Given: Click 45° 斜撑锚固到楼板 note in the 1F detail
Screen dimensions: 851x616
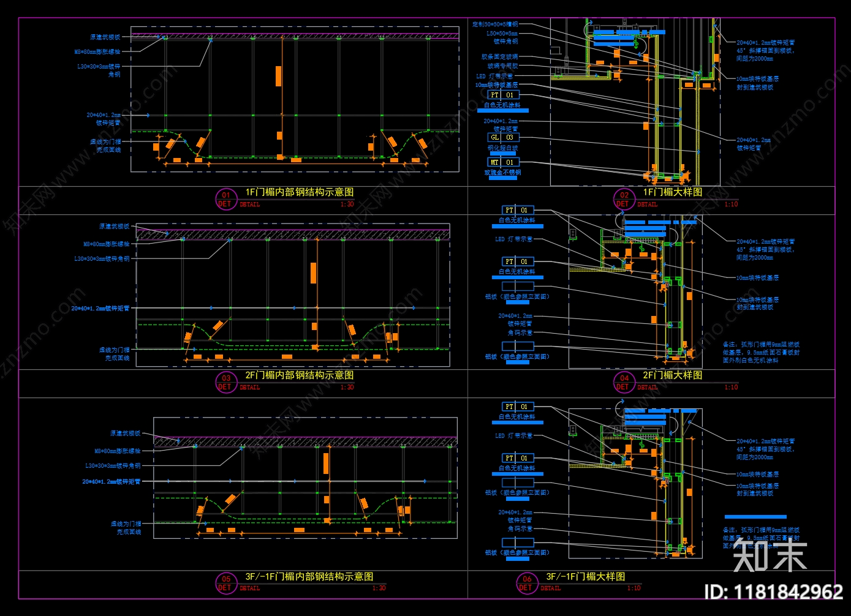Looking at the screenshot, I should (765, 51).
